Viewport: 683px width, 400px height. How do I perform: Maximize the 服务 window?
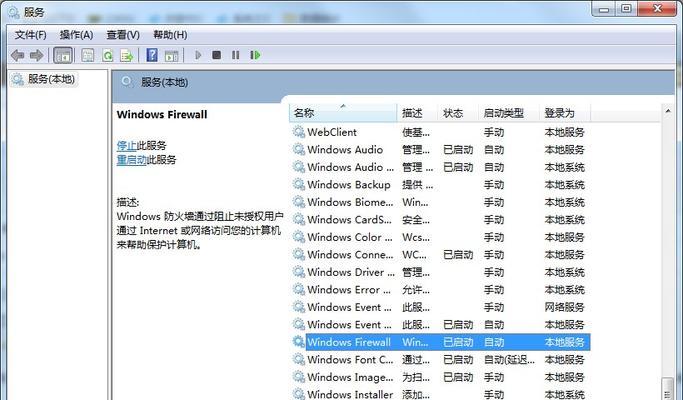point(626,9)
